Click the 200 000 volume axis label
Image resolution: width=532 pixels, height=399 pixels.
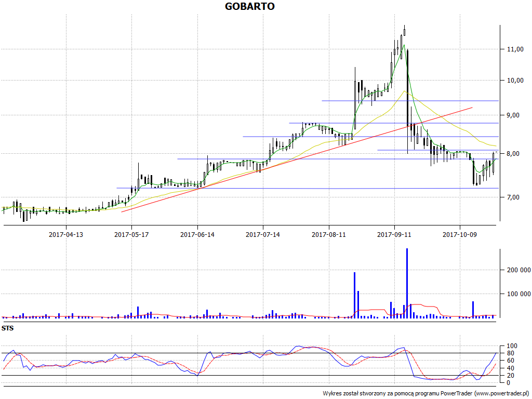(x=518, y=270)
